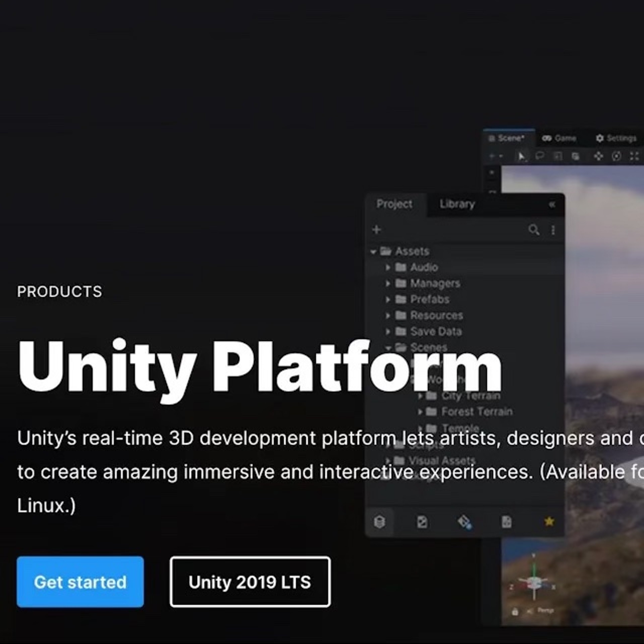Expand the Audio folder arrow
644x644 pixels.
pyautogui.click(x=388, y=267)
